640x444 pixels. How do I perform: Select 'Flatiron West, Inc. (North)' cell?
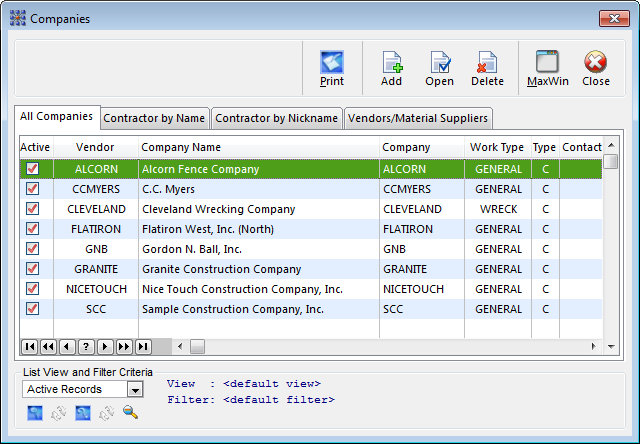click(259, 229)
